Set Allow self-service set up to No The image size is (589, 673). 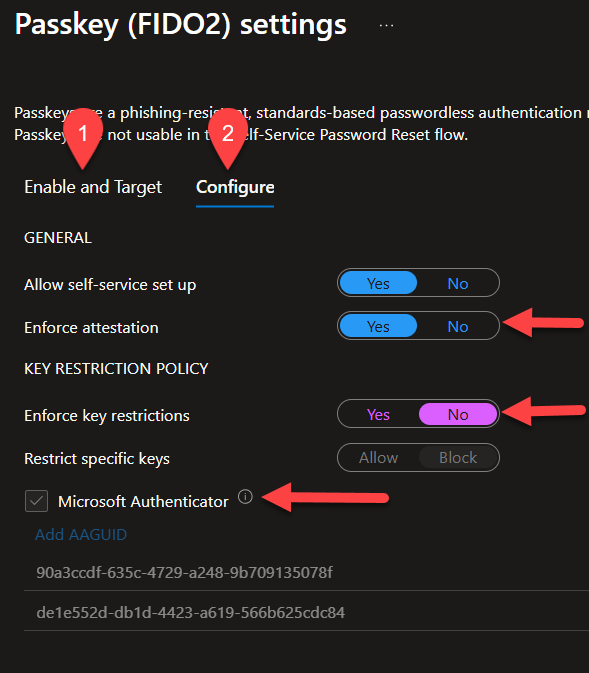point(458,283)
